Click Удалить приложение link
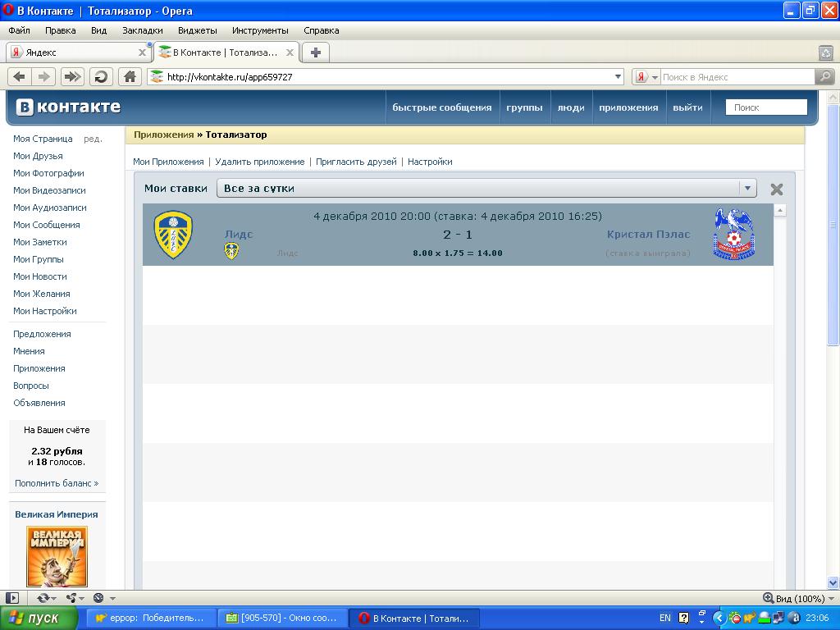Viewport: 840px width, 630px height. (x=260, y=162)
